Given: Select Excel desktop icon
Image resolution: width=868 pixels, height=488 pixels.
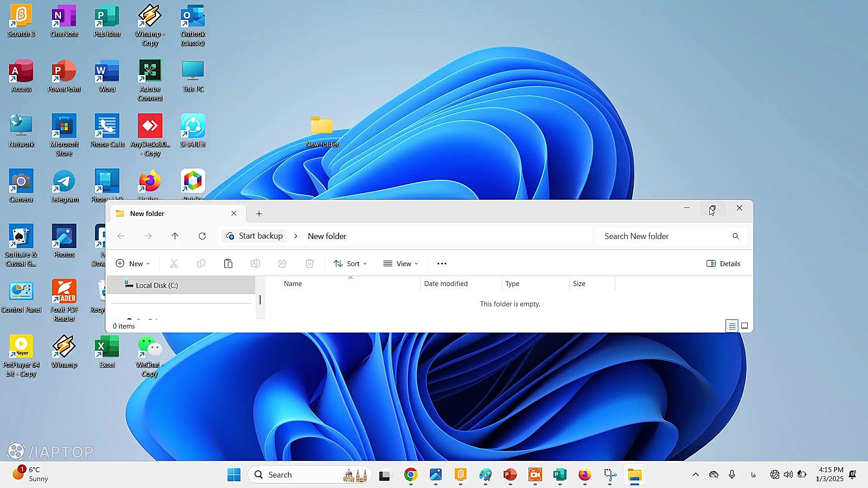Looking at the screenshot, I should pos(107,352).
